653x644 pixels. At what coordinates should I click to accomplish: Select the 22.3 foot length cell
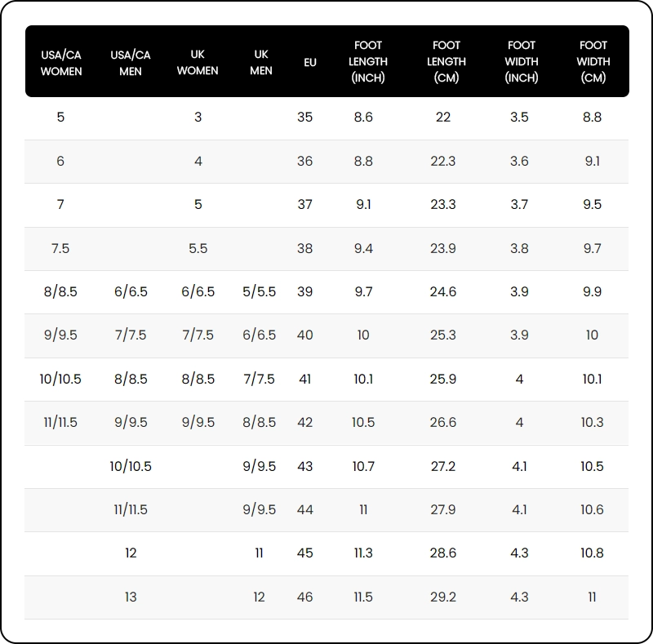click(x=443, y=162)
